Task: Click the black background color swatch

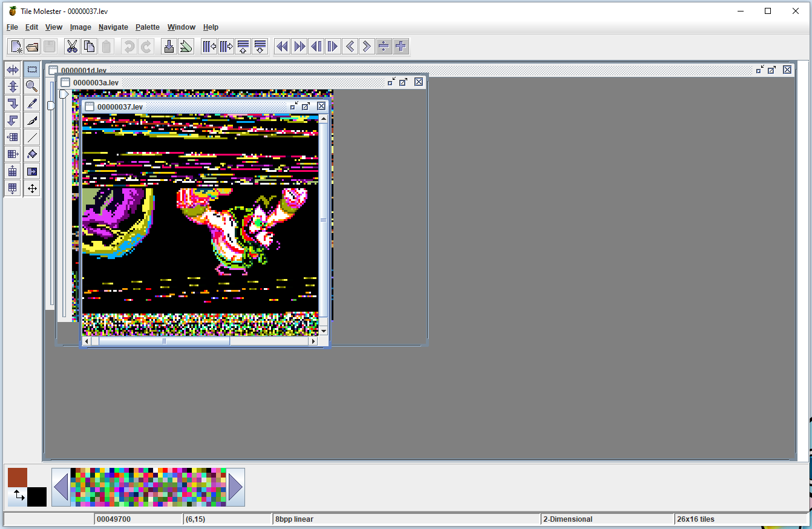Action: coord(37,496)
